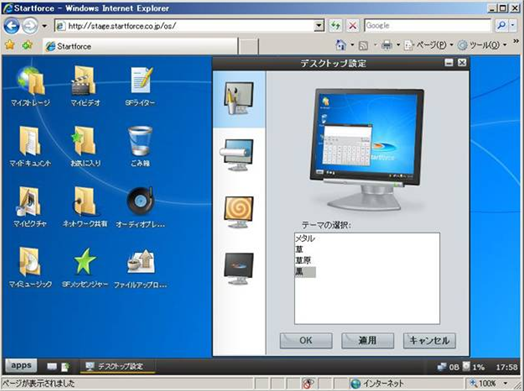Viewport: 524px width, 391px height.
Task: Choose the 草原 theme entry
Action: tap(303, 261)
